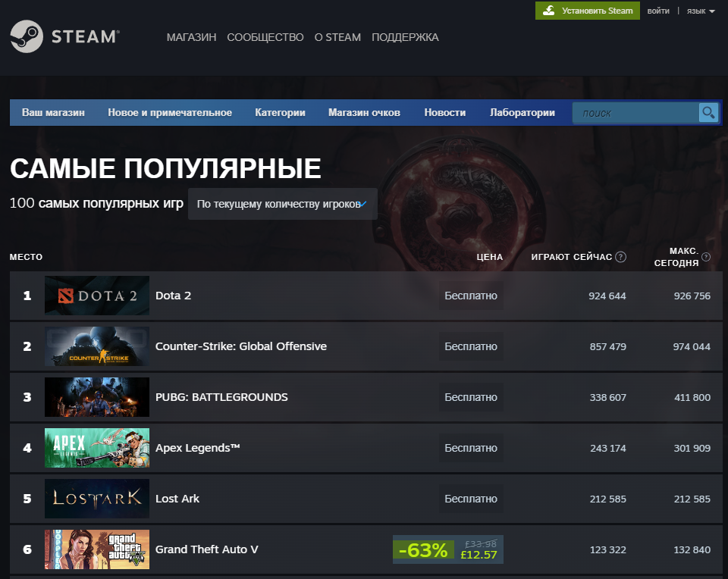Click the rank number 6 for GTA V

tap(27, 549)
